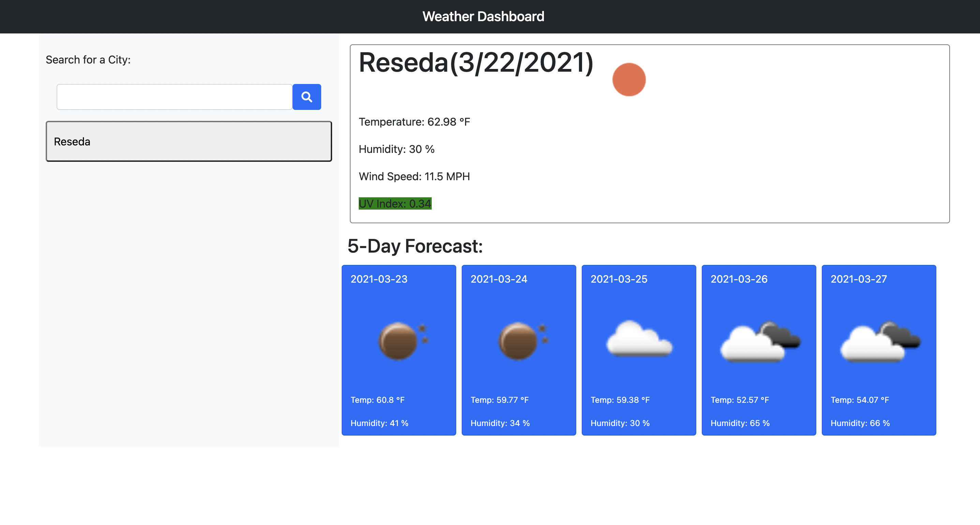This screenshot has height=525, width=980.
Task: Click Humidity: 34 % on forecast card
Action: [x=500, y=423]
